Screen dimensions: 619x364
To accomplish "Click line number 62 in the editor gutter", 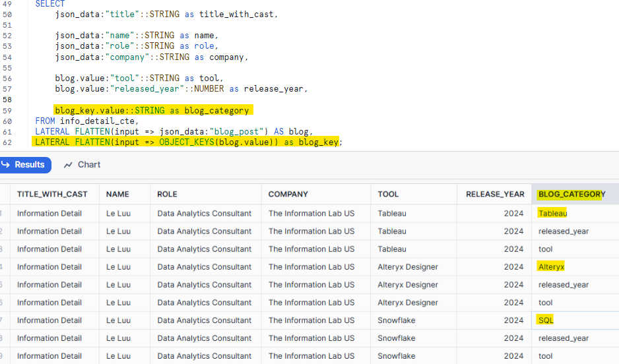I will pyautogui.click(x=7, y=142).
